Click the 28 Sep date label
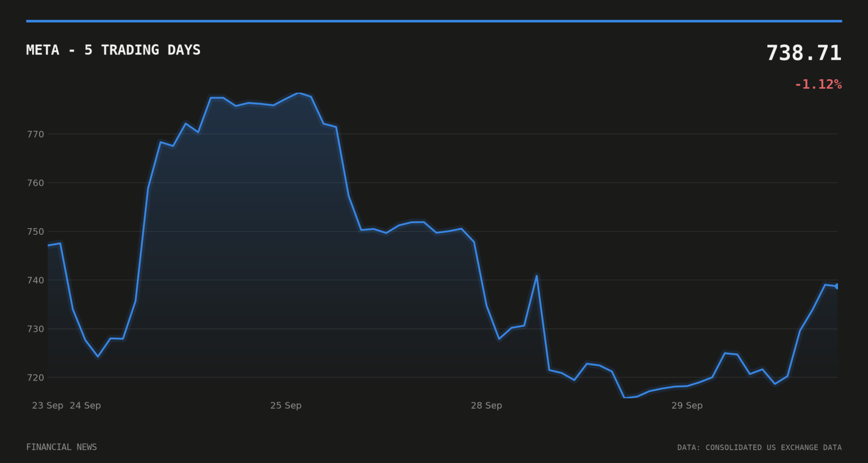 (x=487, y=405)
